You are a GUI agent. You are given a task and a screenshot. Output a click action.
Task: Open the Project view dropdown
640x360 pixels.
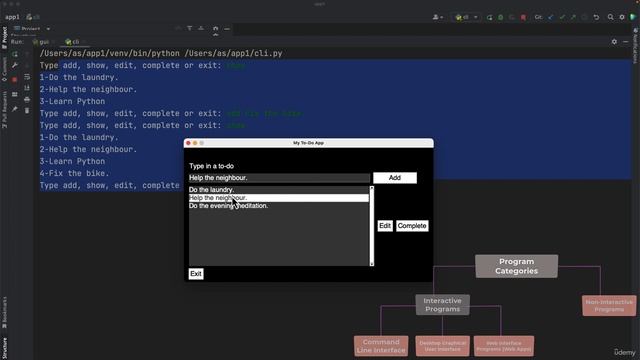32,29
